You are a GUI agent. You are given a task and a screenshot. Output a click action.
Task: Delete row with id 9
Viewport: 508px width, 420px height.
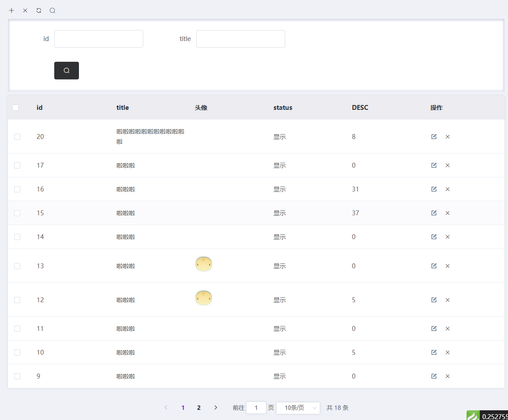coord(448,376)
